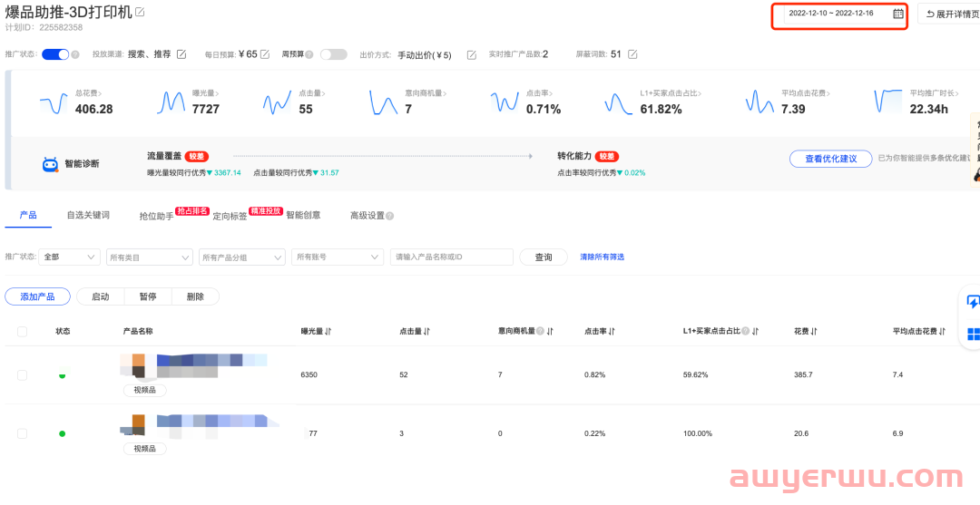
Task: Click edit pencil next to 每日预算 ¥65
Action: 265,54
